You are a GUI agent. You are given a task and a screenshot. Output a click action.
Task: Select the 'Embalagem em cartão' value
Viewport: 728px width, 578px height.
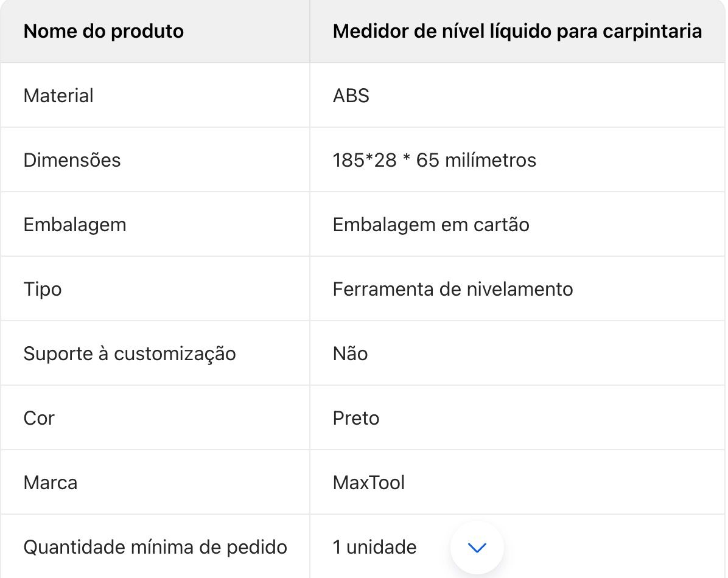click(432, 225)
